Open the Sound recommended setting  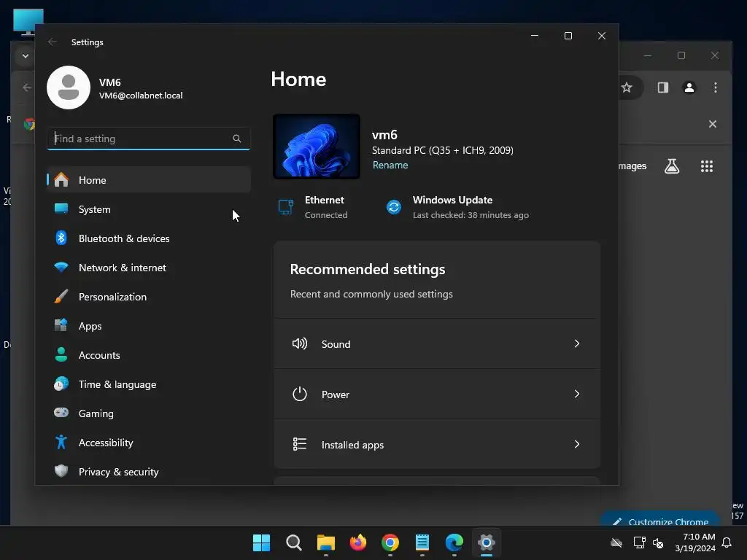(x=437, y=344)
